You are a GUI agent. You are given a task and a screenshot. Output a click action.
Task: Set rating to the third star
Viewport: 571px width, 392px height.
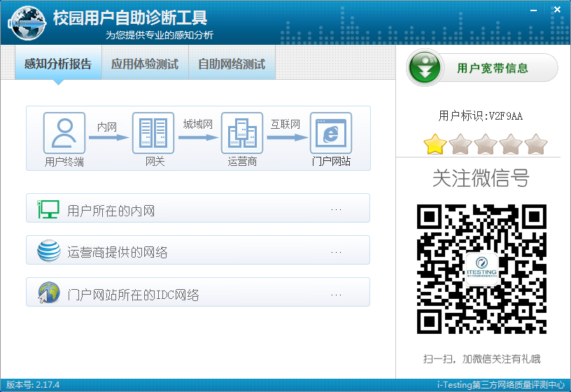(486, 144)
